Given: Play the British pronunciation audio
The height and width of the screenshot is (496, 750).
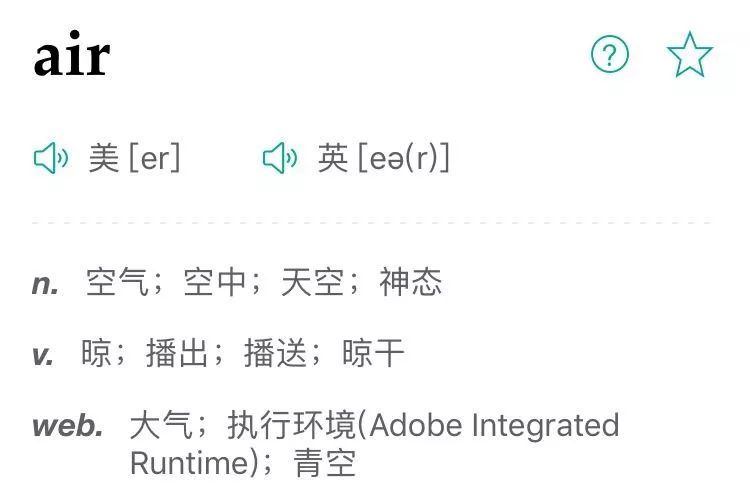Looking at the screenshot, I should (280, 158).
